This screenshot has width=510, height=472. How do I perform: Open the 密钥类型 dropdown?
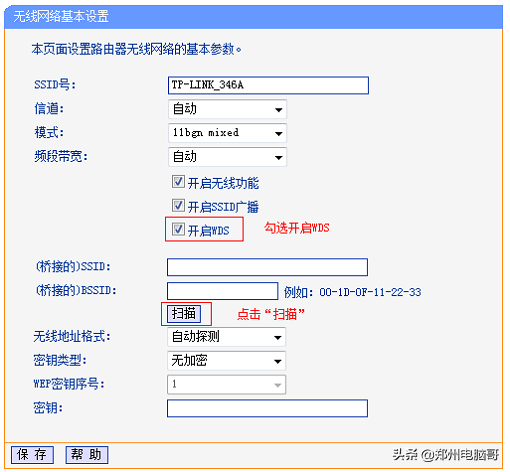(226, 361)
